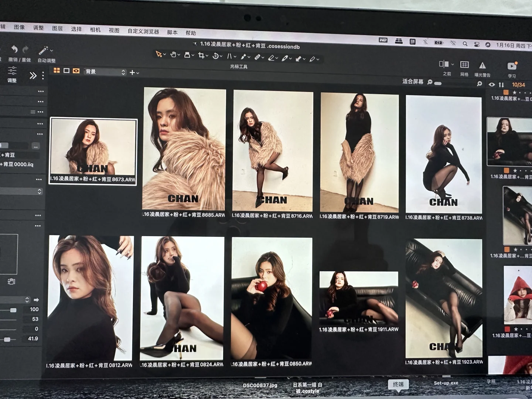Switch viewer to single image mode

[66, 71]
